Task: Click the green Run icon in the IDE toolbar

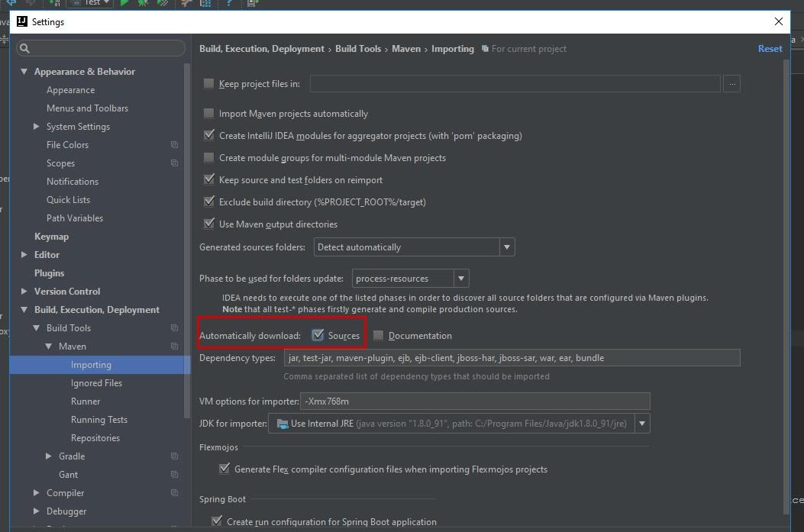Action: tap(124, 3)
